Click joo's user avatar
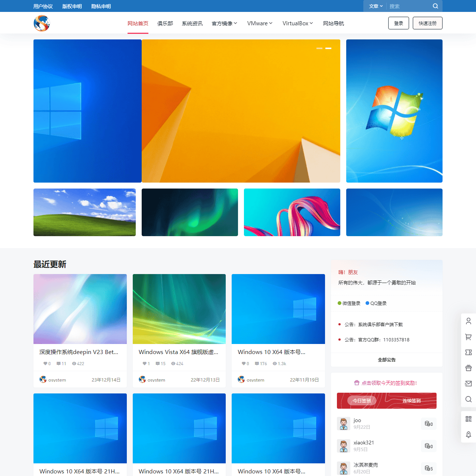476x476 pixels. coord(344,424)
